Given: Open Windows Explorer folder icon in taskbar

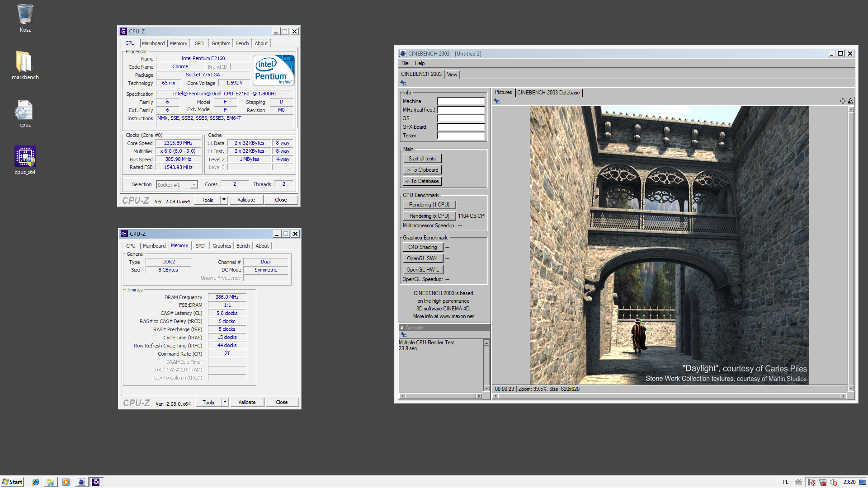Looking at the screenshot, I should point(51,482).
